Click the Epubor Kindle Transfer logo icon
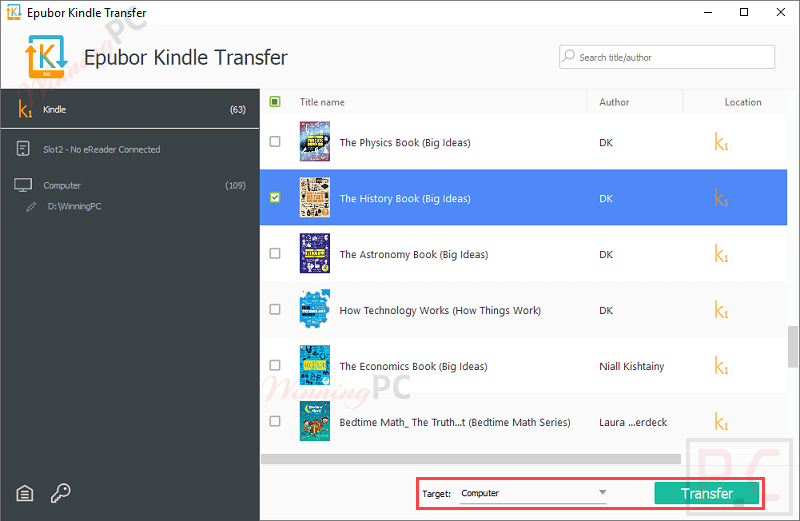The height and width of the screenshot is (521, 800). (x=46, y=56)
